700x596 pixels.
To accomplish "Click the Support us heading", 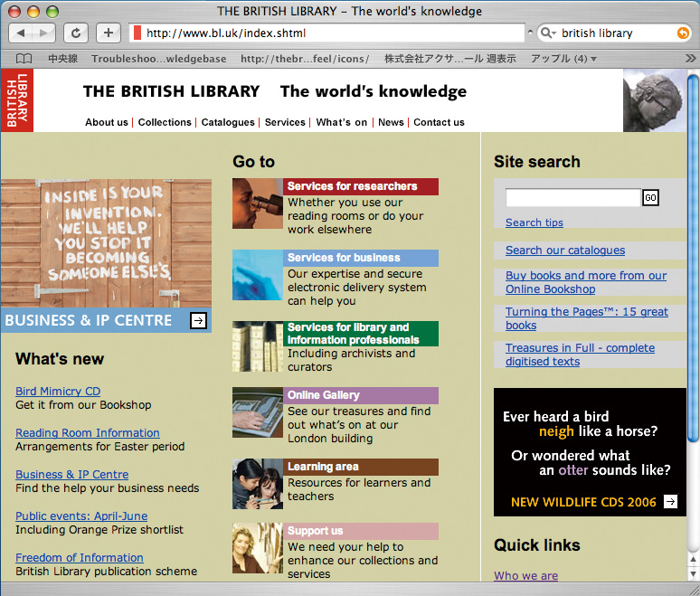I will pos(361,531).
